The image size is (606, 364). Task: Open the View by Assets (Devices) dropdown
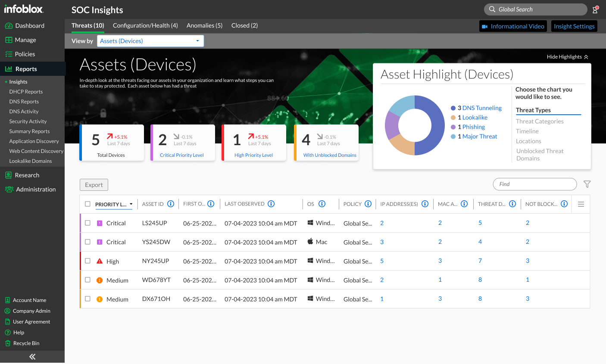pos(150,41)
